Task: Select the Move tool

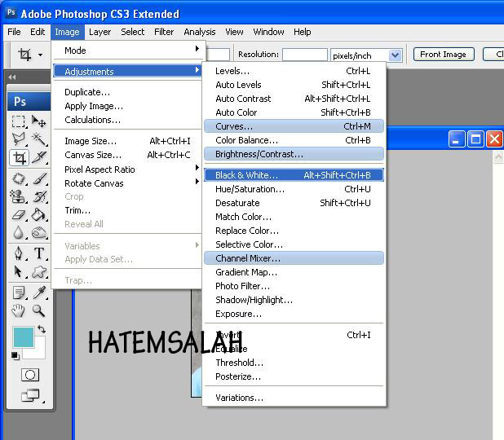Action: [x=39, y=121]
